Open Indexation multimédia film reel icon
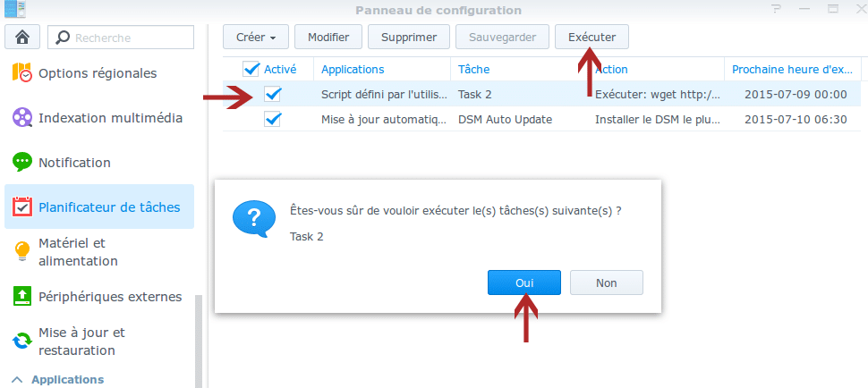Image resolution: width=868 pixels, height=388 pixels. coord(22,118)
